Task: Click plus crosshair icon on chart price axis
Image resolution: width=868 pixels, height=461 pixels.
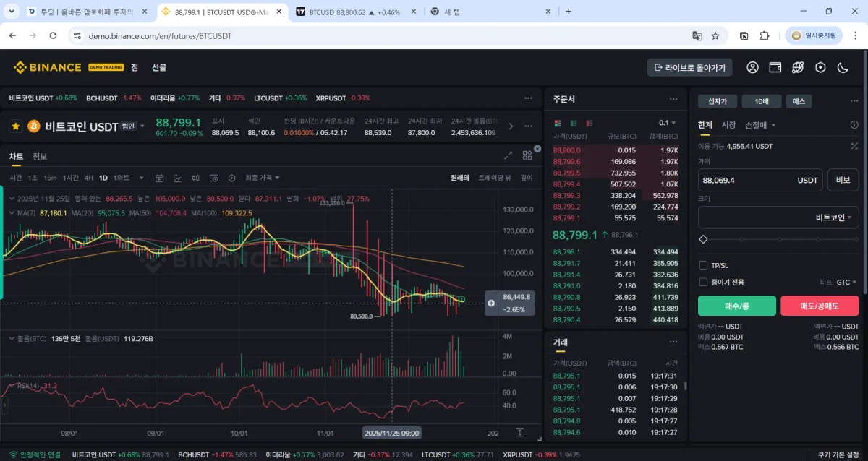Action: click(x=491, y=303)
